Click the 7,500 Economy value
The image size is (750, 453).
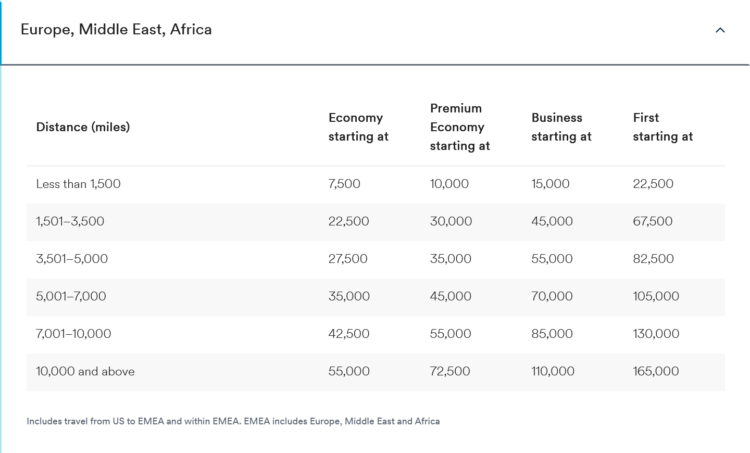[344, 184]
